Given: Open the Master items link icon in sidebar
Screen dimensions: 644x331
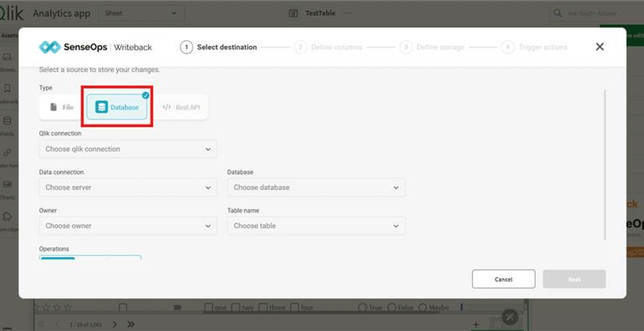Looking at the screenshot, I should (x=7, y=152).
